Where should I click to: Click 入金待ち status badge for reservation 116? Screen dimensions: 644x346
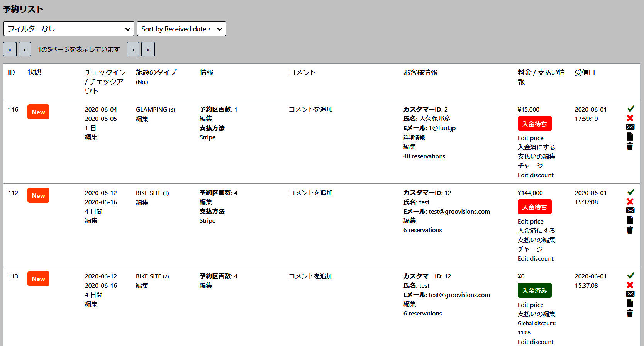pos(534,124)
